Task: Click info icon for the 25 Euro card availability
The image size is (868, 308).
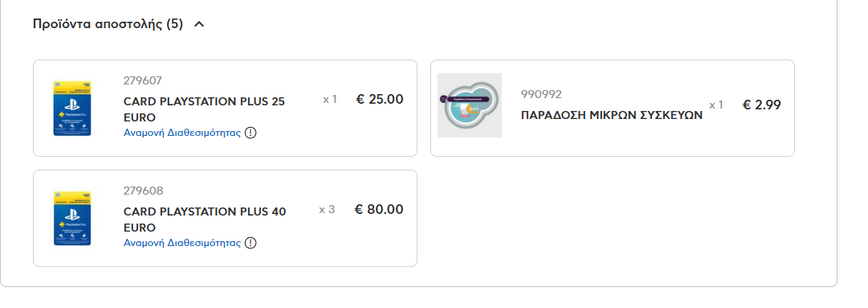Action: pyautogui.click(x=251, y=133)
